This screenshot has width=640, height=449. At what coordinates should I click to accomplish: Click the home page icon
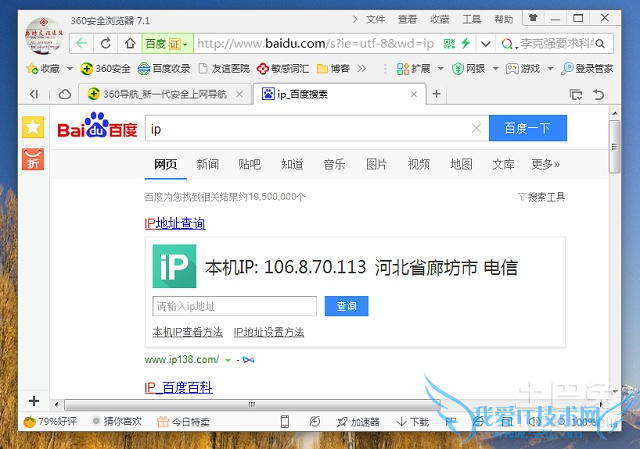point(129,44)
